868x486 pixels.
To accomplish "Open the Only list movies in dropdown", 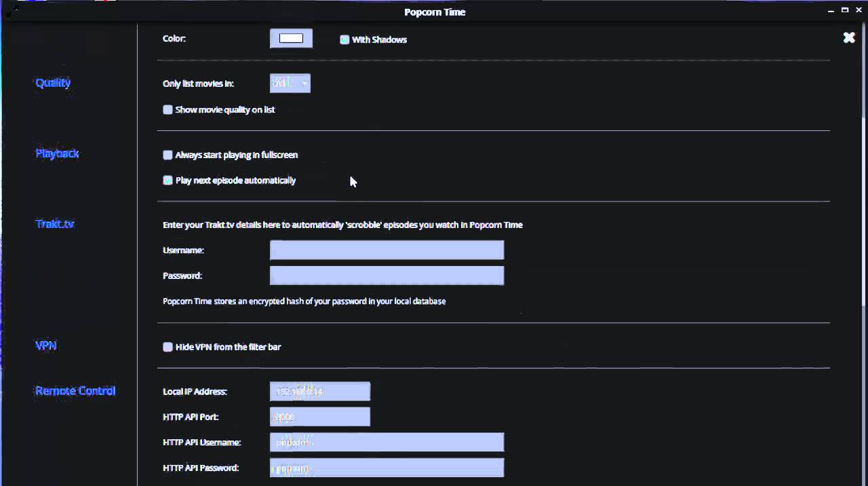I will [290, 83].
